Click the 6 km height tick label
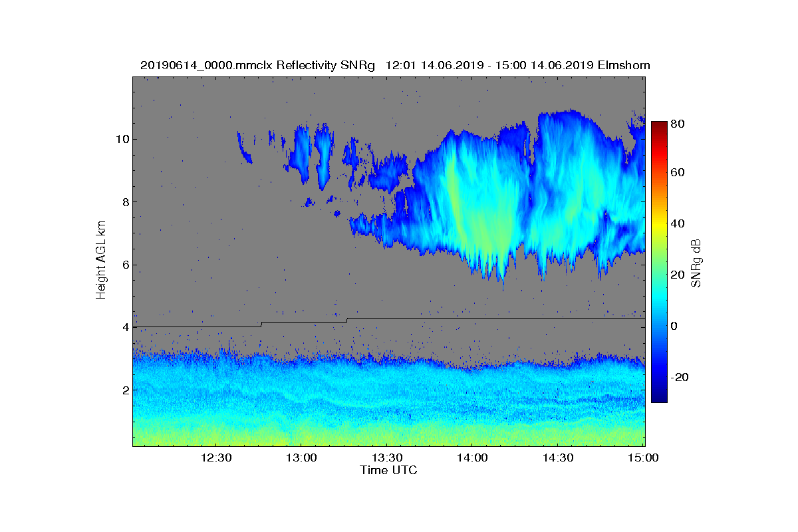The width and height of the screenshot is (798, 532). point(125,265)
